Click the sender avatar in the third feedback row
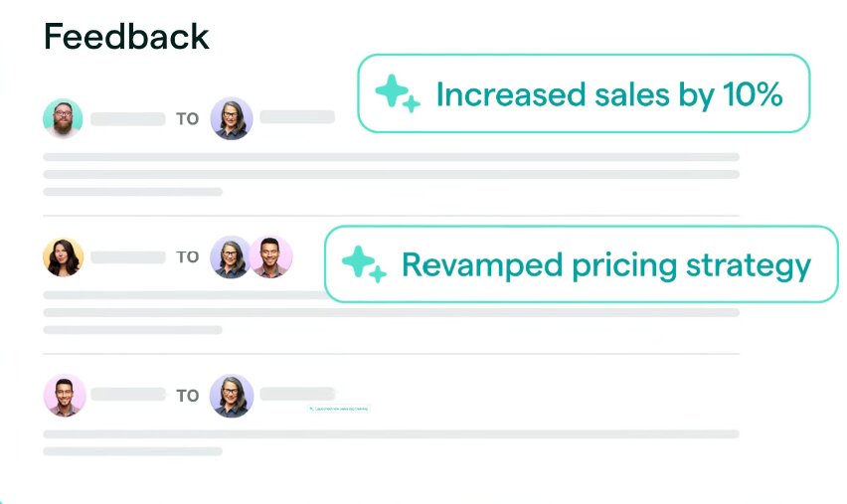Viewport: 847px width, 504px height. [x=64, y=395]
